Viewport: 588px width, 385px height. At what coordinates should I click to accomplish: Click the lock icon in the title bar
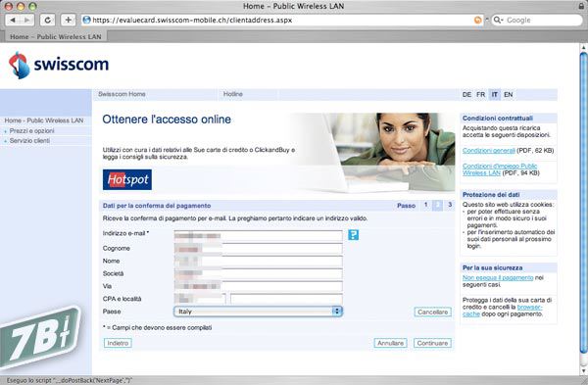[581, 6]
